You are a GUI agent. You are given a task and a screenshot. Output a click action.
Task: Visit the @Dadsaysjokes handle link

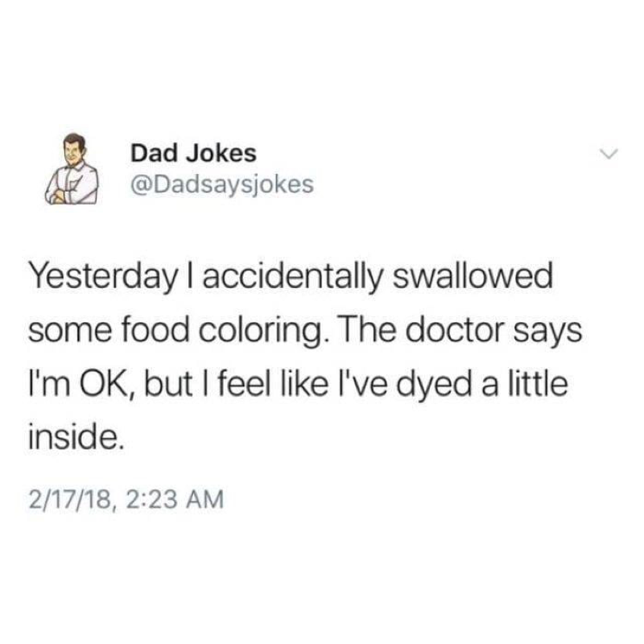222,184
